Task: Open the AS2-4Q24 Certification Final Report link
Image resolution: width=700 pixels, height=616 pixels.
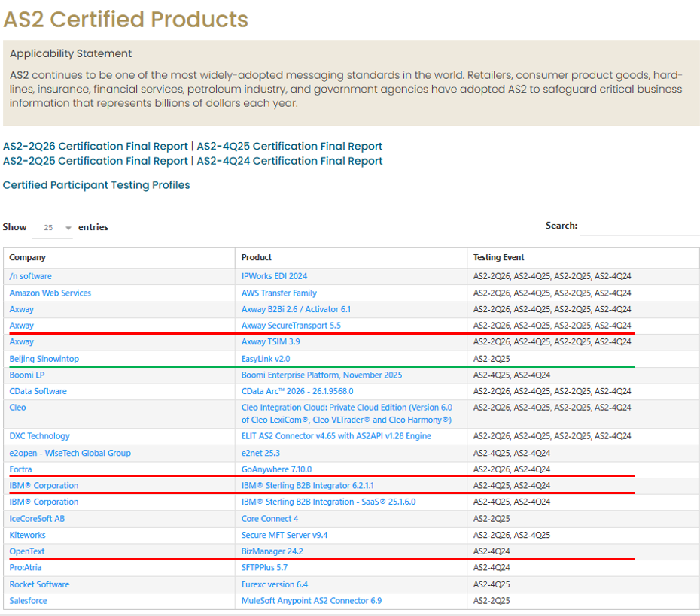Action: [x=289, y=161]
